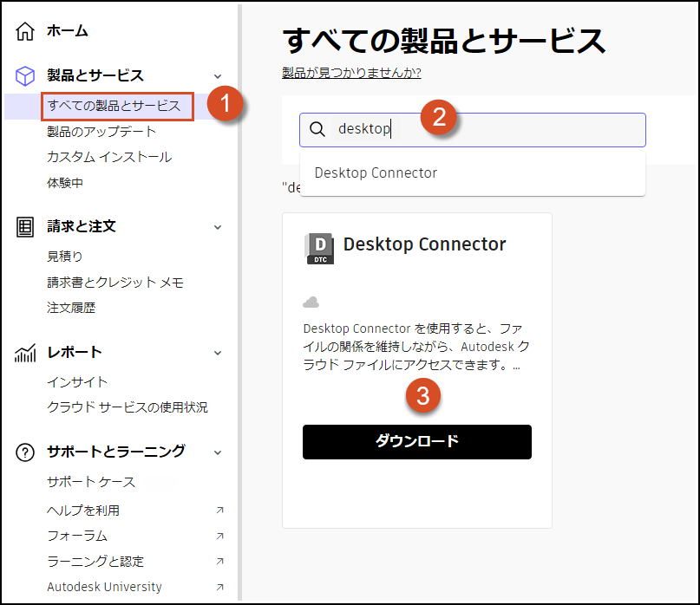Collapse the 製品とサービス section chevron
The image size is (700, 605).
point(218,76)
